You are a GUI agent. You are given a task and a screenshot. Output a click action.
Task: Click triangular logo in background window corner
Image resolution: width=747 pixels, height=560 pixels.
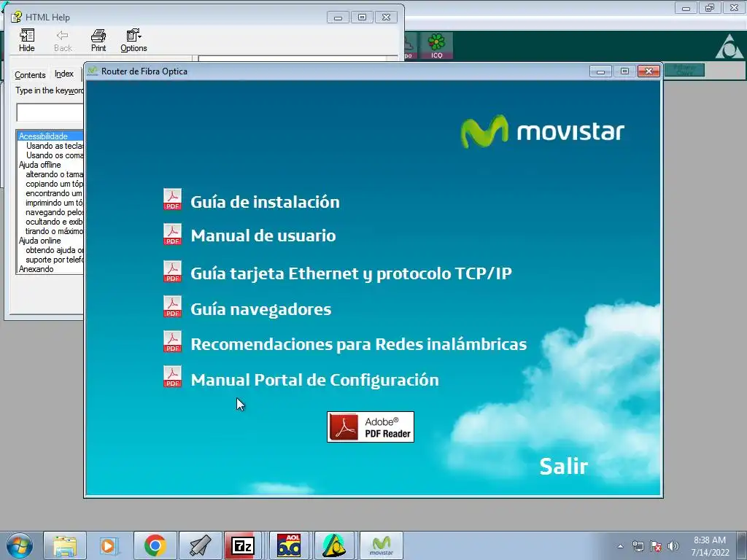pos(729,47)
